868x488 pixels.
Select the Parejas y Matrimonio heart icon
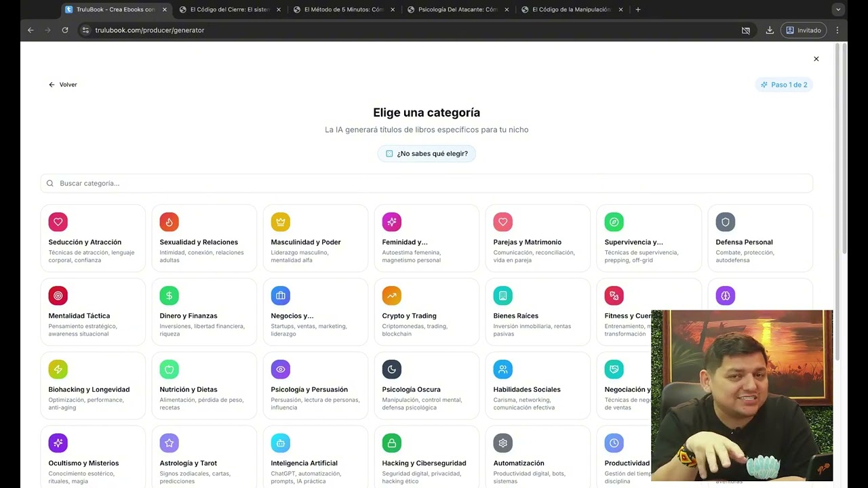pyautogui.click(x=502, y=222)
